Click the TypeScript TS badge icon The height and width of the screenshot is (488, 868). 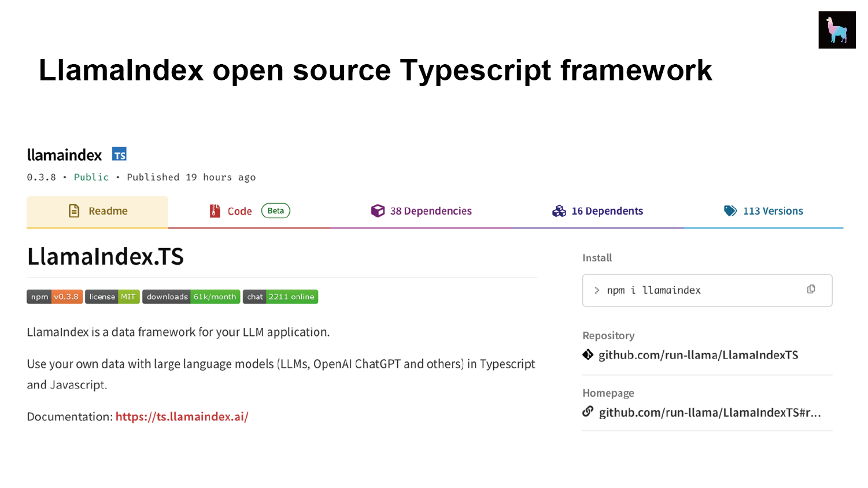[x=119, y=154]
